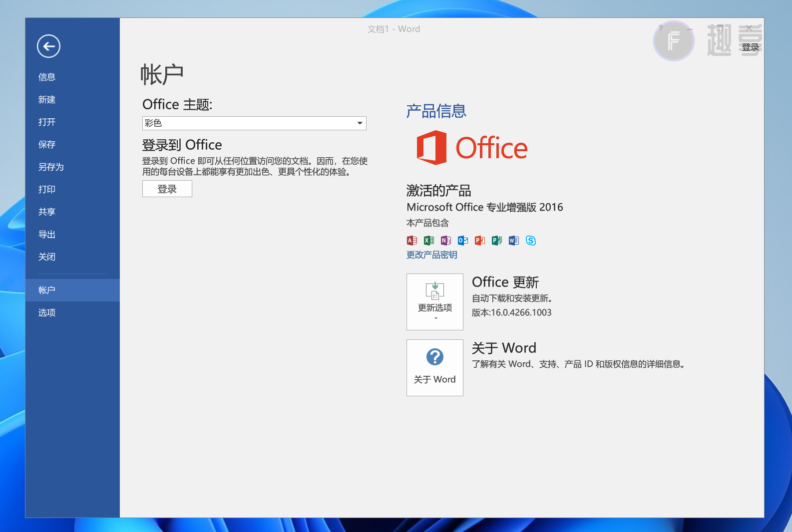Click the Word icon in product list
This screenshot has width=792, height=532.
[514, 241]
